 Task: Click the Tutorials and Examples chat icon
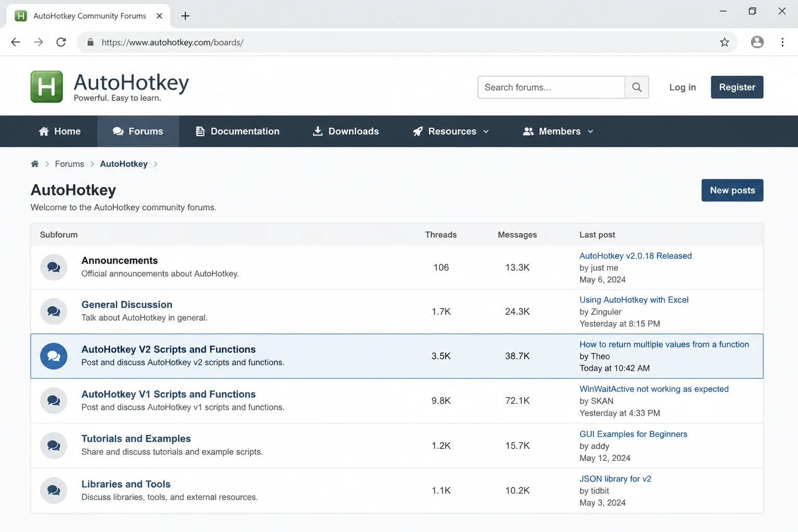[x=54, y=446]
